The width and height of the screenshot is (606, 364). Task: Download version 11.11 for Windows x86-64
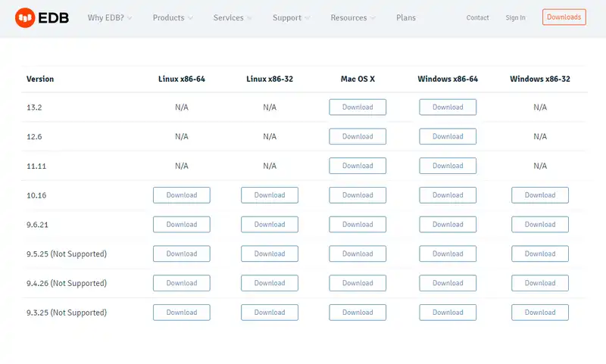448,166
